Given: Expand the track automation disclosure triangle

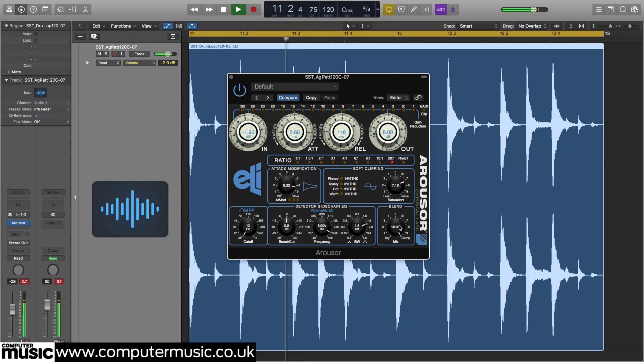Looking at the screenshot, I should click(87, 63).
